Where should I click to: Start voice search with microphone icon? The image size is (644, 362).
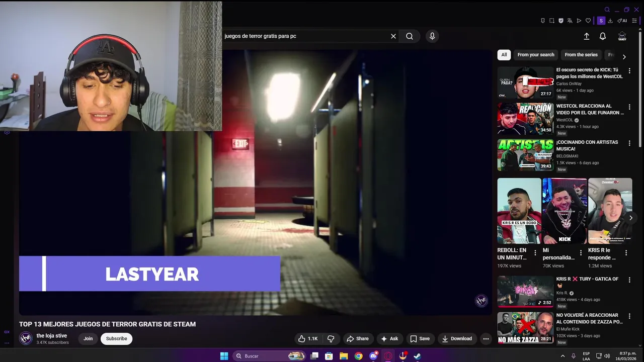pos(432,36)
